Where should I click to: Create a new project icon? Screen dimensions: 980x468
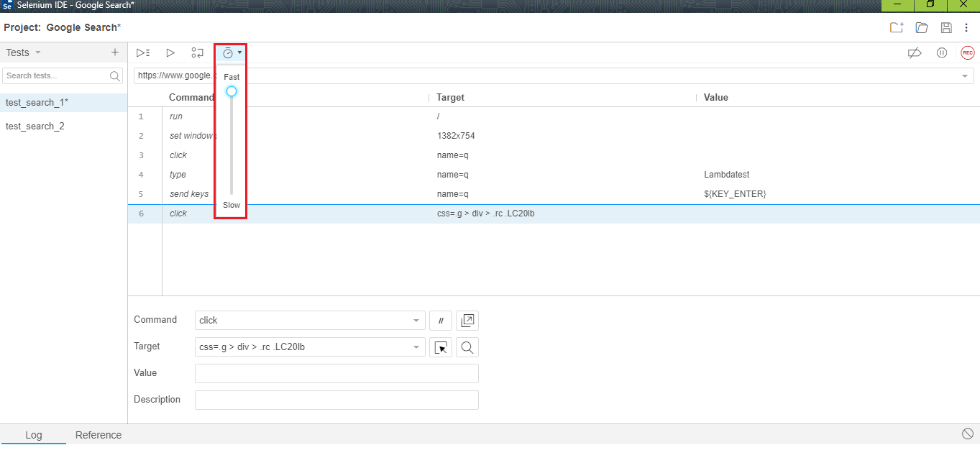[x=896, y=27]
